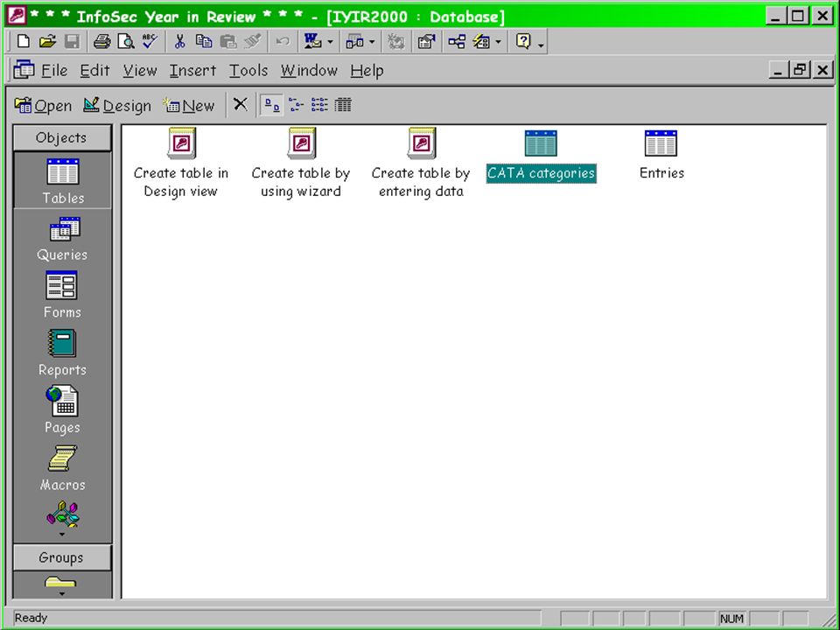This screenshot has width=840, height=630.
Task: Select Create table in Design view
Action: click(181, 164)
